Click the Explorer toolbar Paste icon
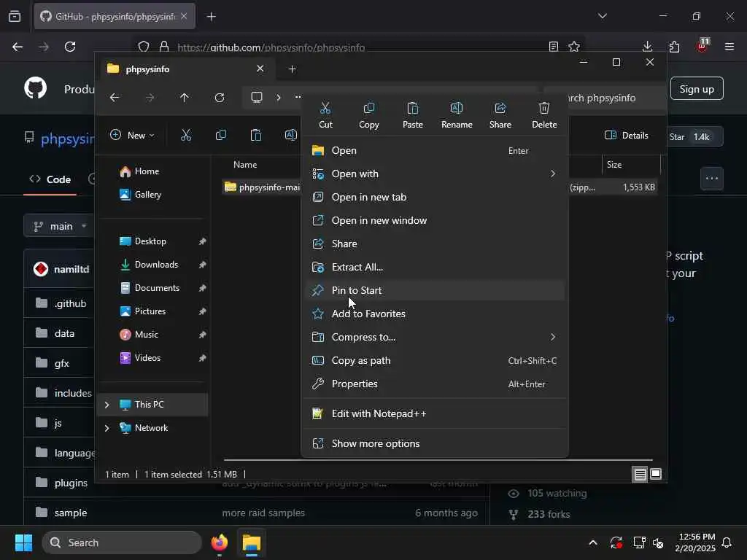747x560 pixels. (x=256, y=136)
